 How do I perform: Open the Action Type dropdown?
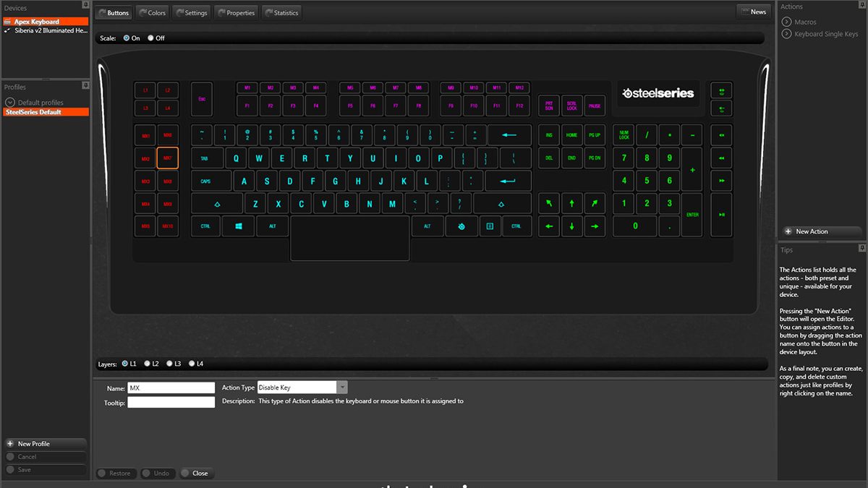pos(342,388)
